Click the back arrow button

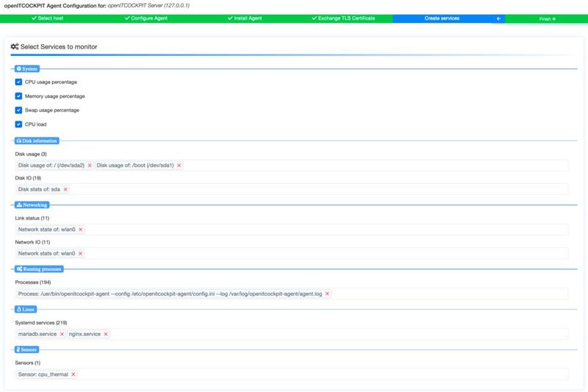point(499,19)
